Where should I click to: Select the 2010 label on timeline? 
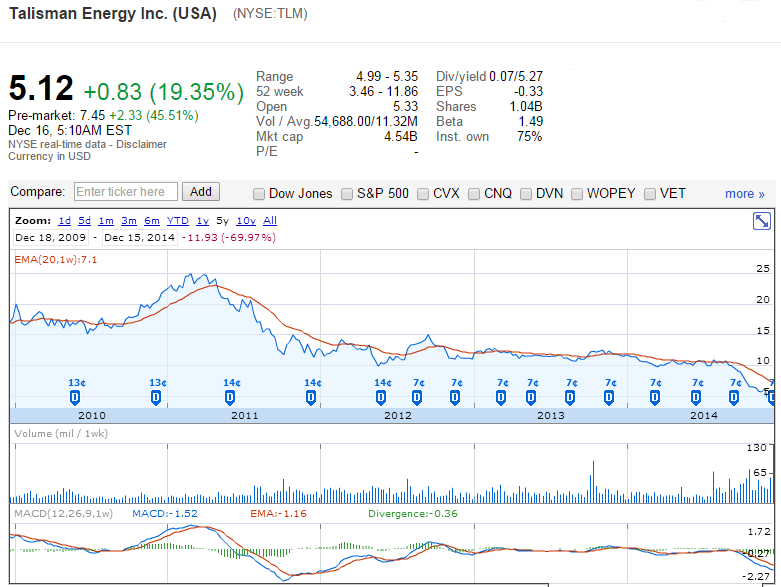tap(92, 415)
